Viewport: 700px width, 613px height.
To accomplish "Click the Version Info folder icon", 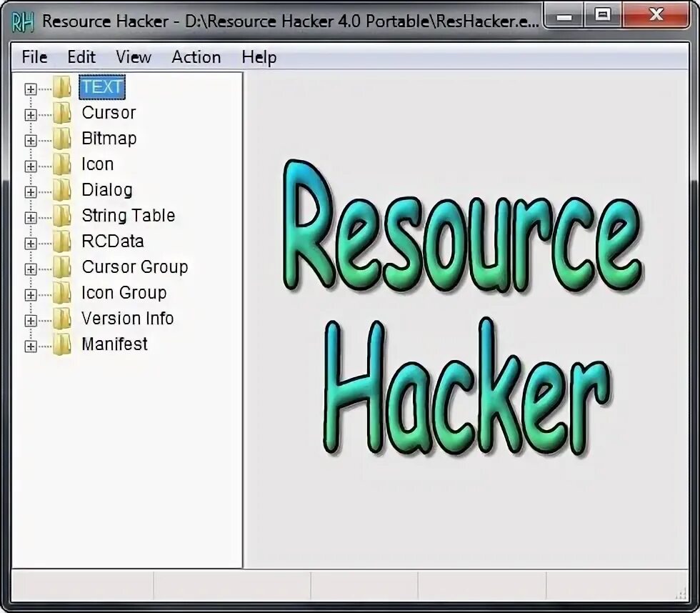I will pyautogui.click(x=61, y=319).
